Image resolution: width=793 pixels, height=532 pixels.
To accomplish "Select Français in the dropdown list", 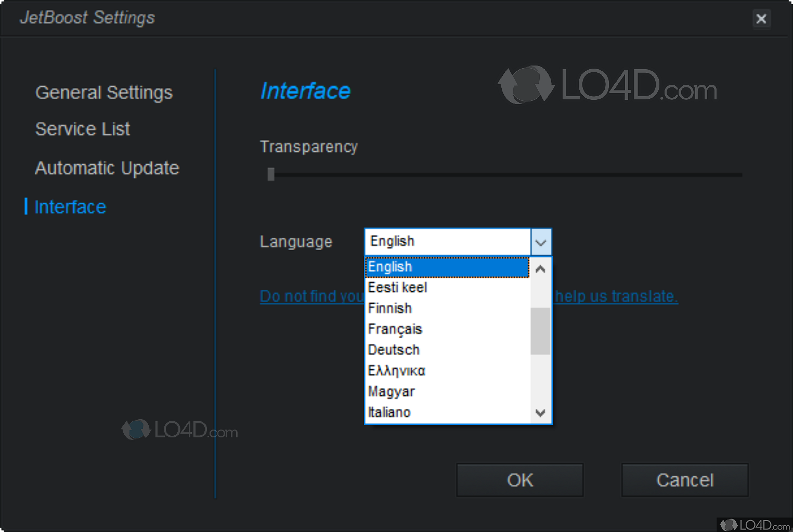I will point(447,329).
